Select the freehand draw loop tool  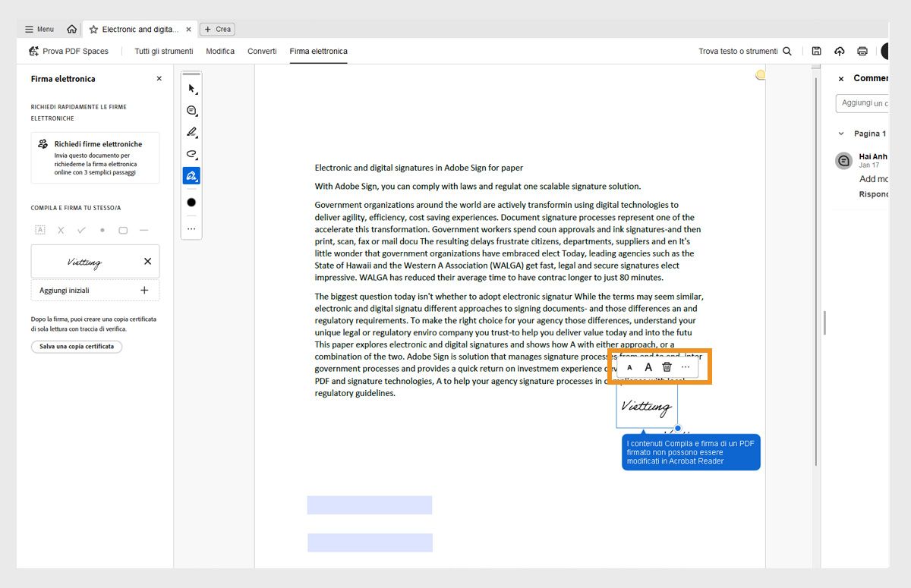pos(191,154)
